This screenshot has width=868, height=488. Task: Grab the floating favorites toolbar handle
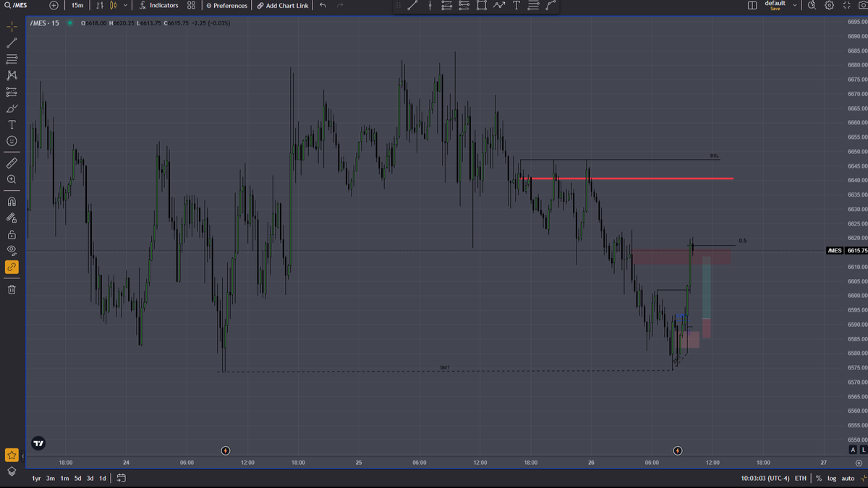pos(399,5)
